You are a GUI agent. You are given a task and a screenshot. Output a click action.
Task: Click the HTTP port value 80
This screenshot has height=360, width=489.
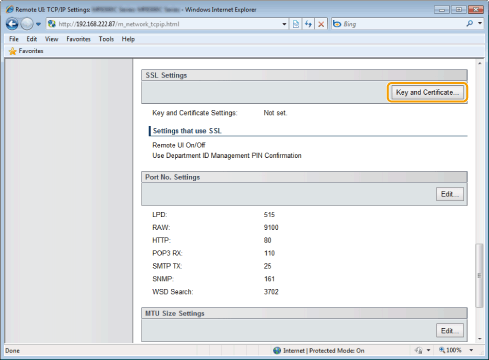pyautogui.click(x=267, y=240)
